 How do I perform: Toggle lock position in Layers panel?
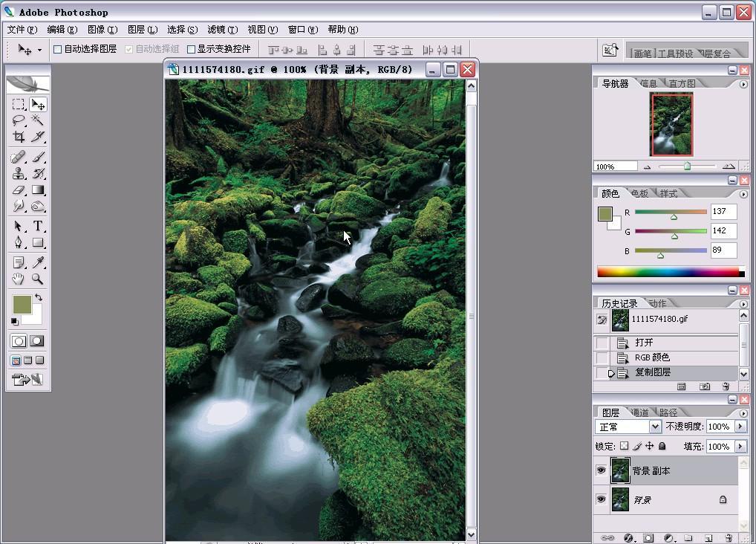(x=650, y=446)
